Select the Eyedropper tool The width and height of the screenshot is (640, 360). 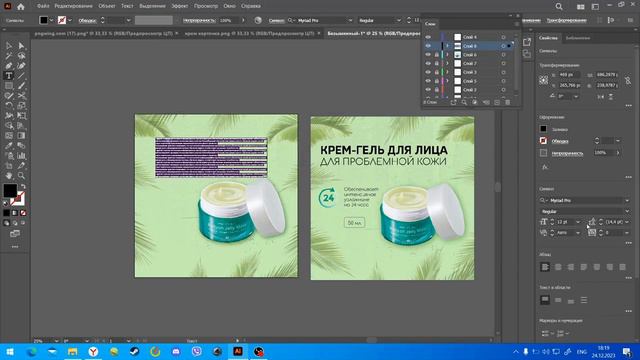(9, 146)
